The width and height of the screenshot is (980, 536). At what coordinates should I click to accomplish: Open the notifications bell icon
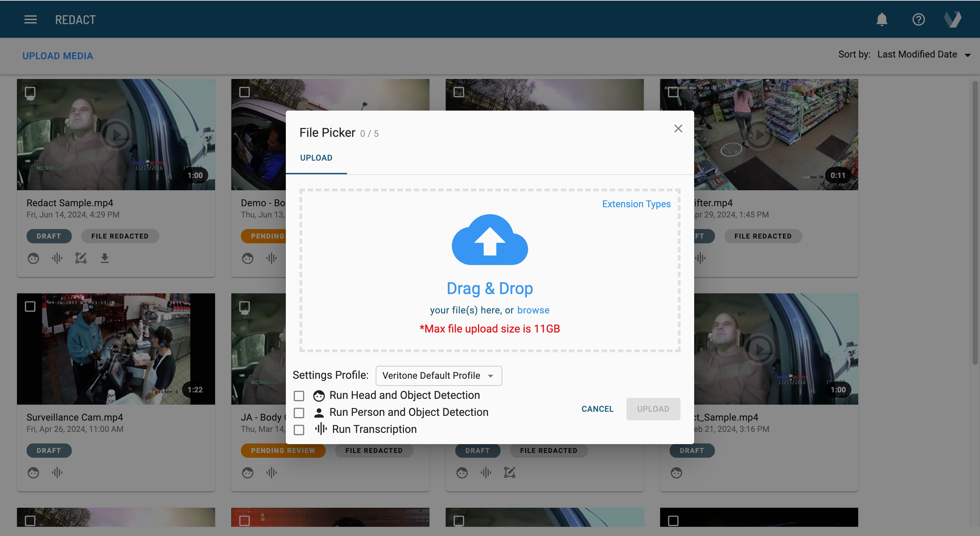[882, 19]
